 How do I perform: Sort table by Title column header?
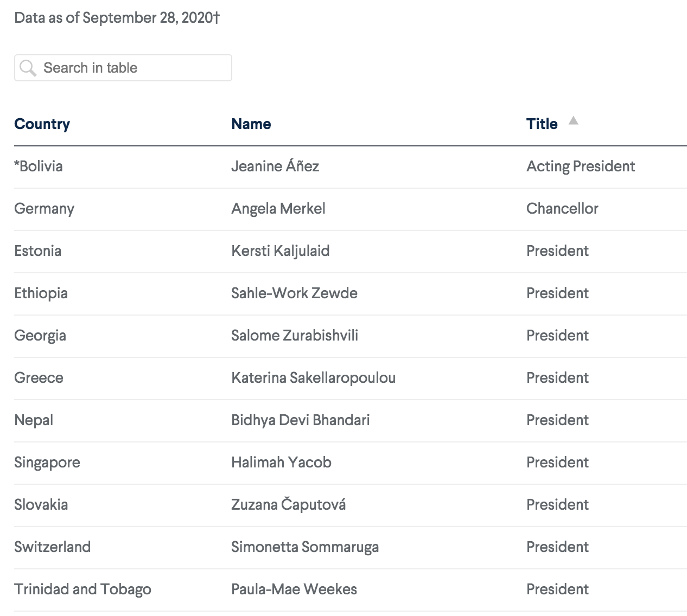point(542,124)
